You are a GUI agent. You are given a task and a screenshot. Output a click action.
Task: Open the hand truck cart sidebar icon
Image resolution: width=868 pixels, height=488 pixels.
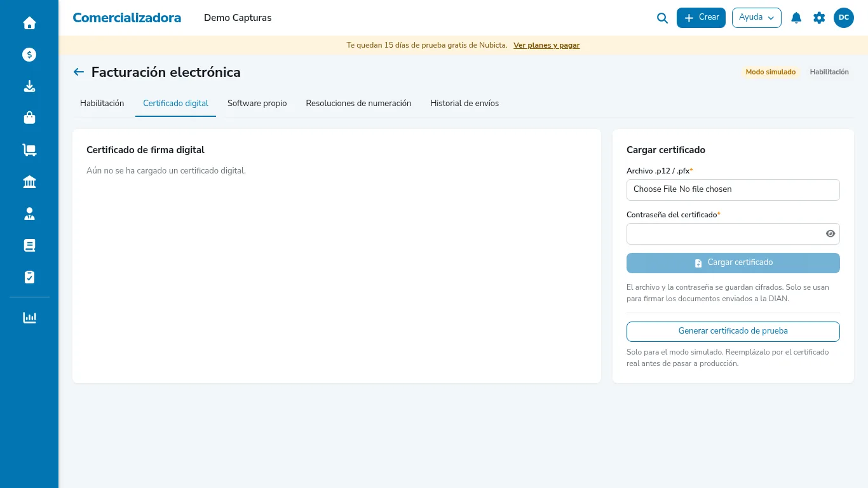(29, 150)
